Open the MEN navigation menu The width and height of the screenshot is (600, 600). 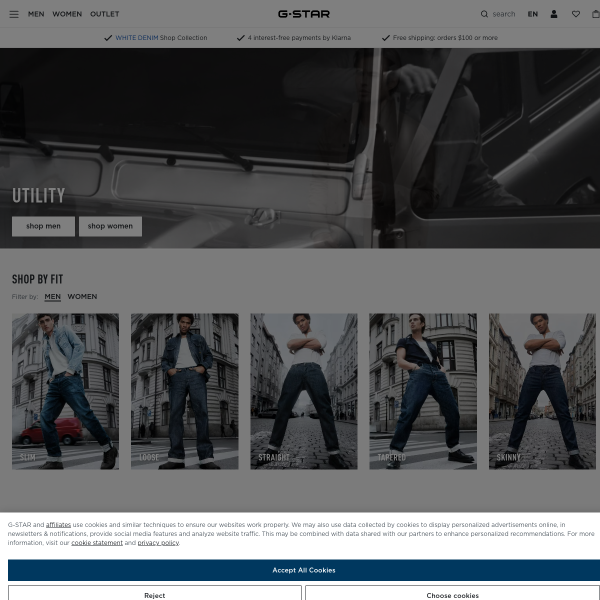coord(36,14)
